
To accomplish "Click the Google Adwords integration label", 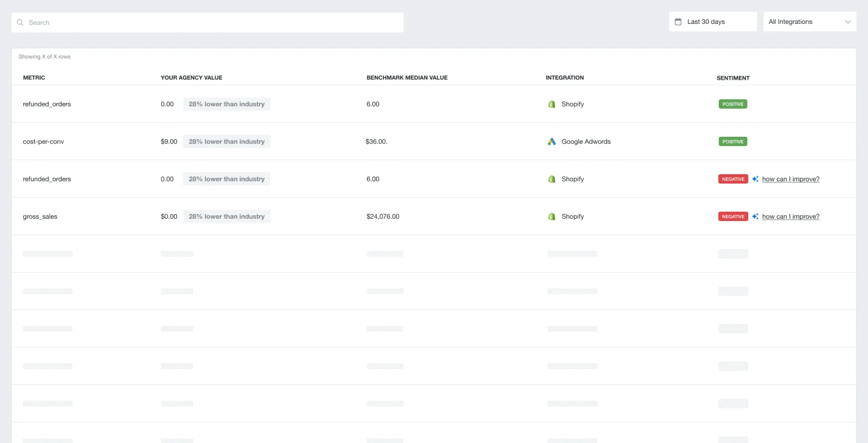I will [x=586, y=142].
